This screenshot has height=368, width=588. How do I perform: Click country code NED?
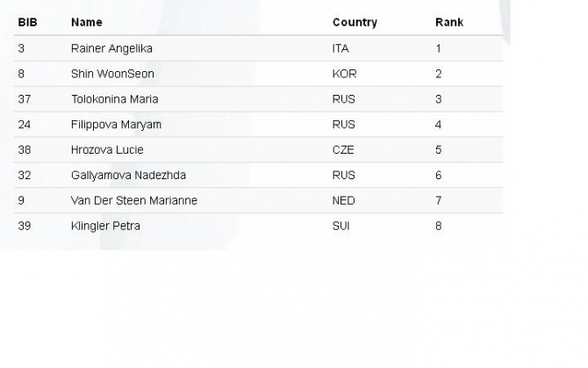343,200
